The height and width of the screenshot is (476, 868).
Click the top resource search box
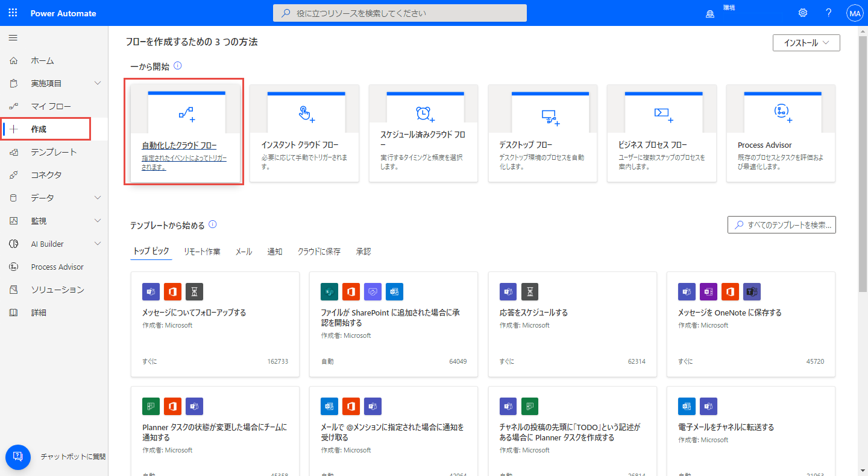coord(400,13)
